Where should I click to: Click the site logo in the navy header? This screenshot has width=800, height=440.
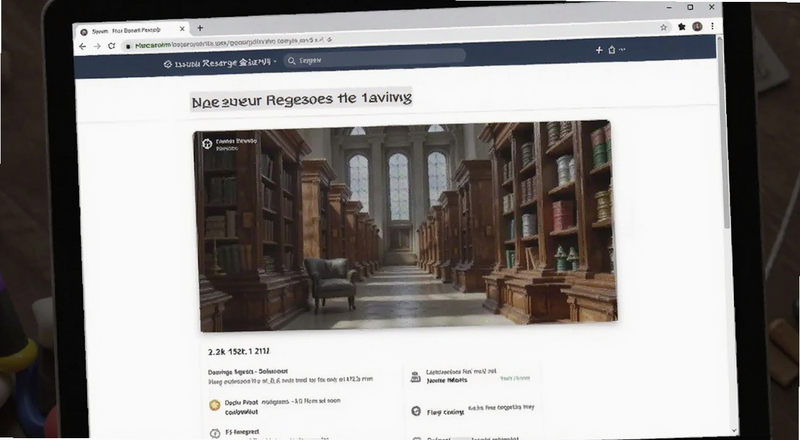167,64
